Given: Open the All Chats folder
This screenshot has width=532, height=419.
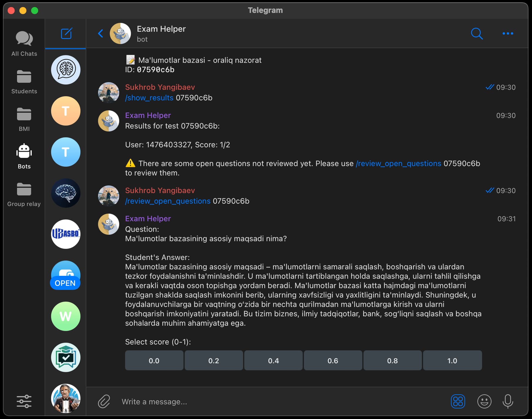Looking at the screenshot, I should coord(24,43).
